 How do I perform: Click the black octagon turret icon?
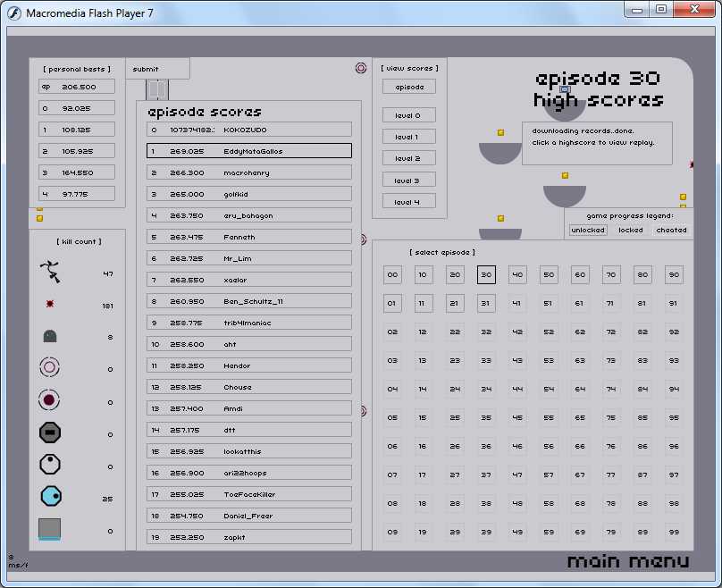tap(50, 433)
